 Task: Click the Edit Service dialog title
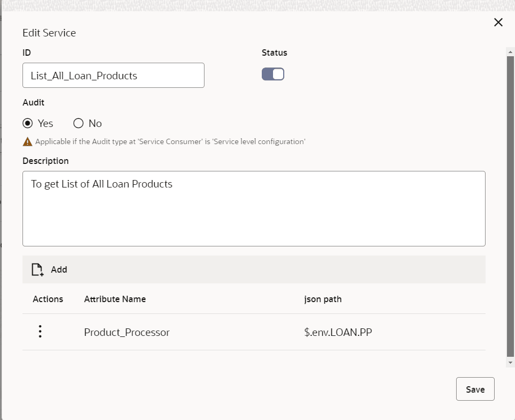49,33
